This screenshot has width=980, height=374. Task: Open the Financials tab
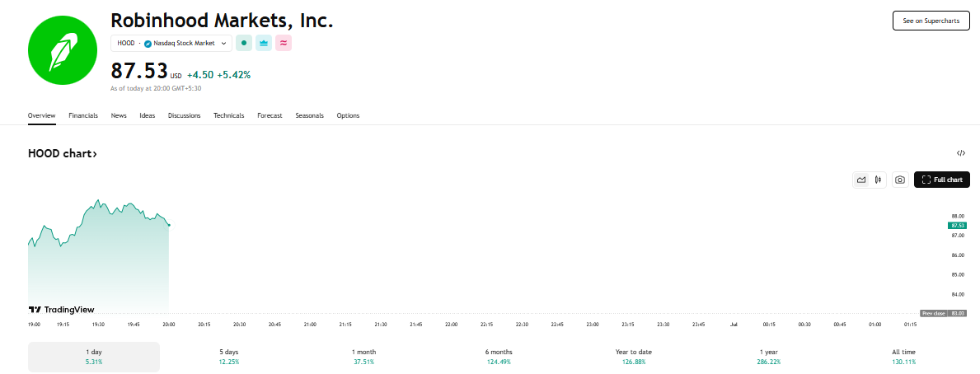pos(83,115)
